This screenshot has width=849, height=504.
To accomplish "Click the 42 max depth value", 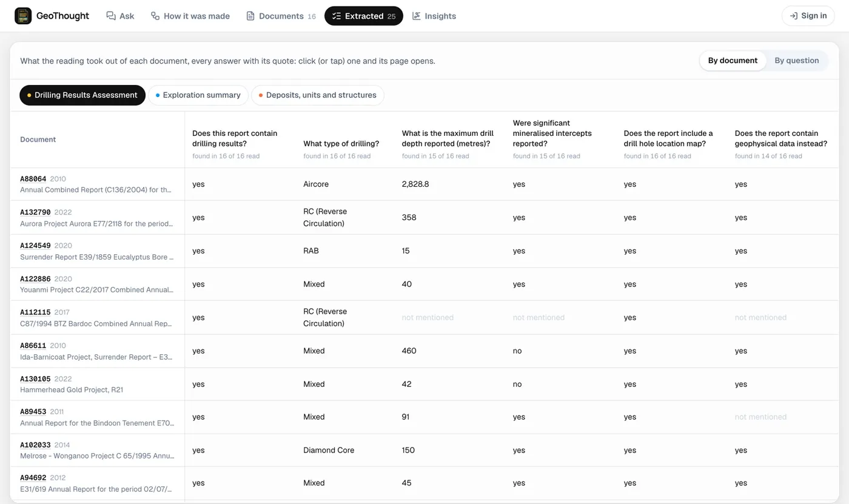I will click(x=407, y=385).
